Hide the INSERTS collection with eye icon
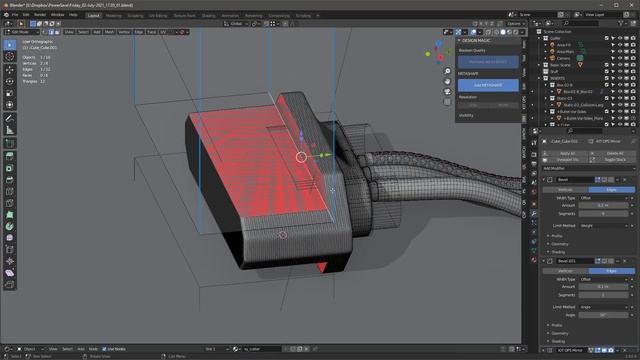Viewport: 640px width, 360px height. click(x=620, y=78)
